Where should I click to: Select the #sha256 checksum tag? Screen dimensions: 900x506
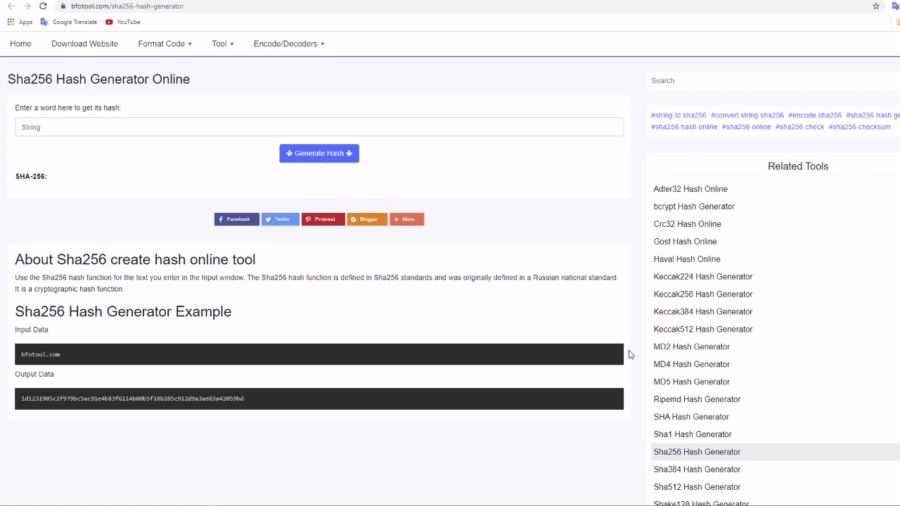[x=859, y=127]
